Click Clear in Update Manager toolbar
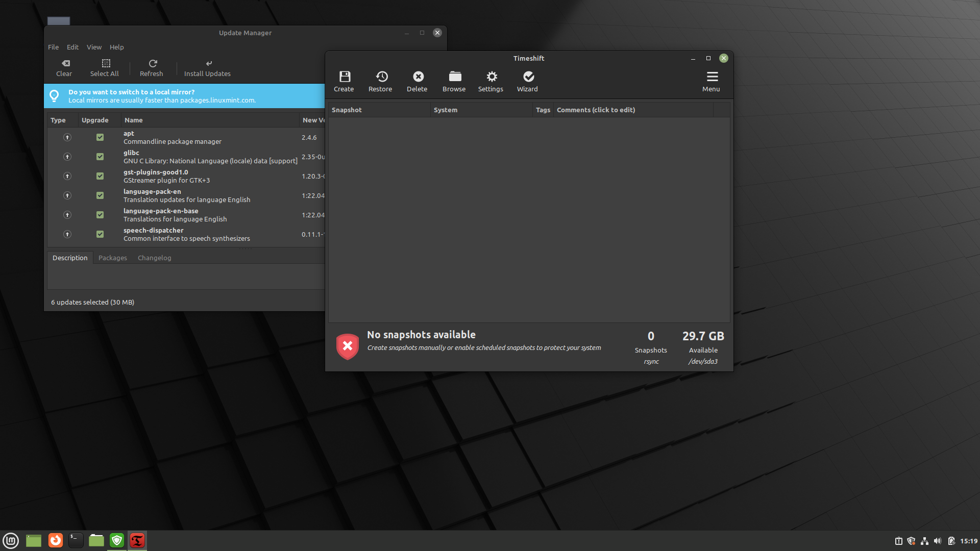 point(64,68)
